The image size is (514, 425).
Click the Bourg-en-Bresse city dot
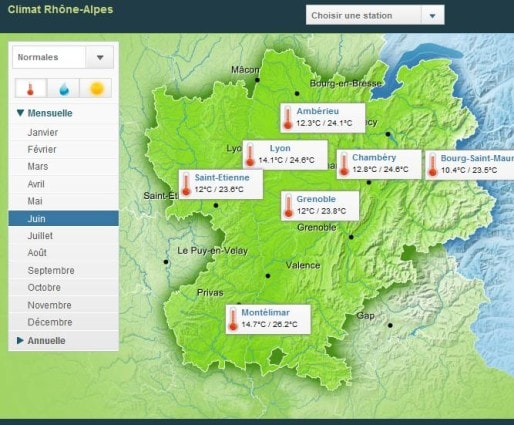point(297,94)
